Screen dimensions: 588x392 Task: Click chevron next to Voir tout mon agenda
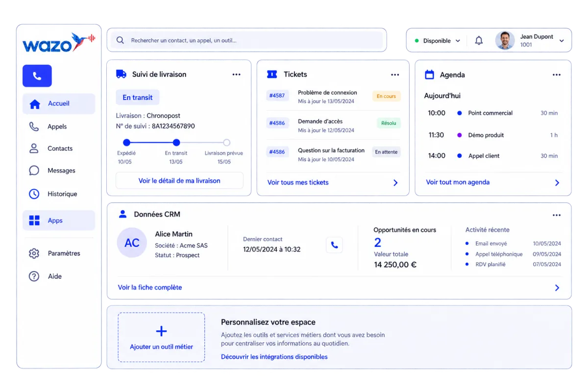557,183
